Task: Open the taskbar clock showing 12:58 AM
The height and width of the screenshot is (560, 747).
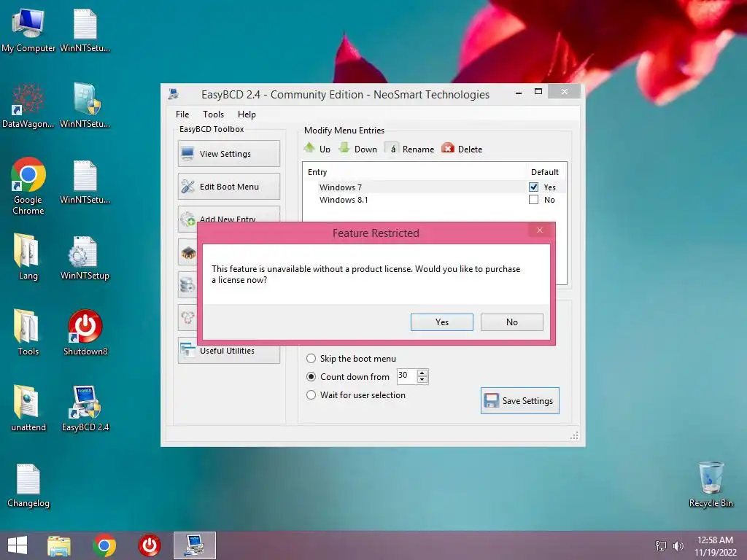Action: 715,545
